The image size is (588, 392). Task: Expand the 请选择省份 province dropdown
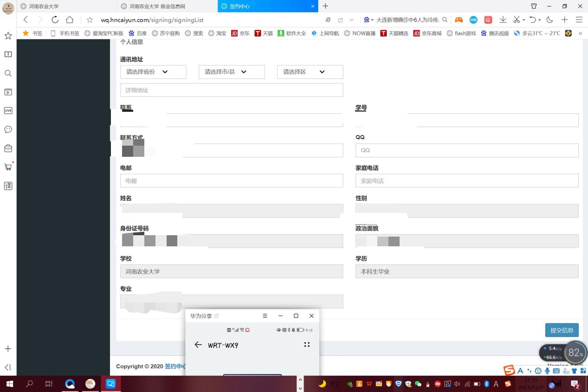point(153,72)
